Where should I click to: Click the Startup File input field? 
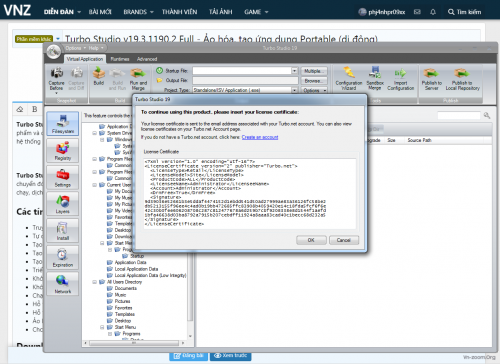242,71
